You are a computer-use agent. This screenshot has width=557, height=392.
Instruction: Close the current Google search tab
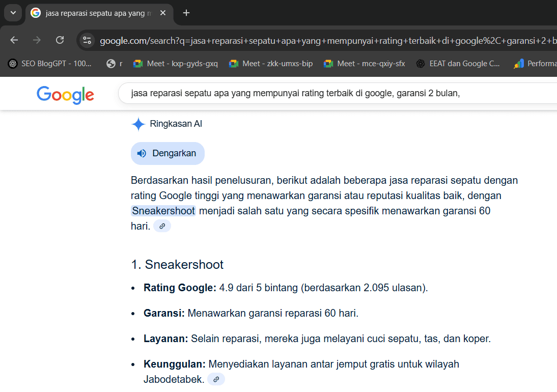(163, 13)
